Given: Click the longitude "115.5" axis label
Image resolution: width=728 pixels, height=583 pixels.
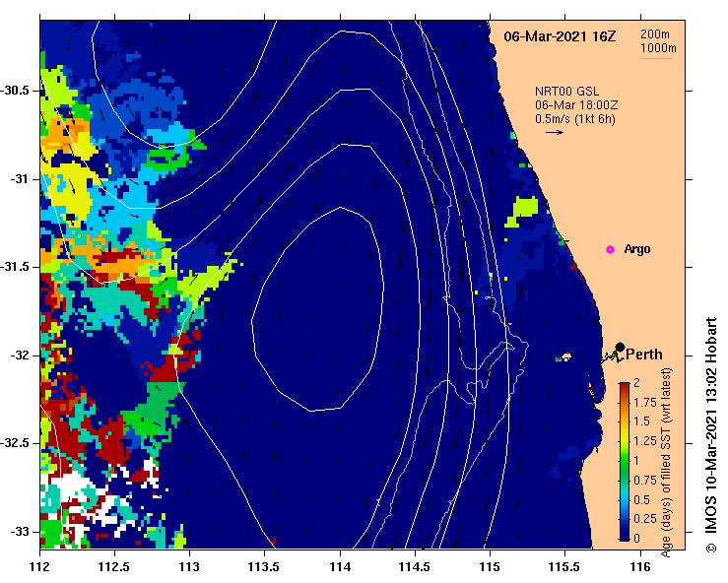Looking at the screenshot, I should point(565,567).
